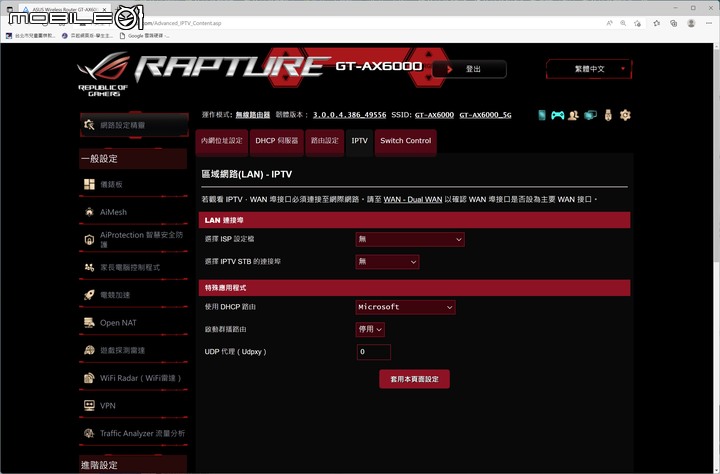This screenshot has width=720, height=474.
Task: Click the browser read aloud icon
Action: click(609, 23)
